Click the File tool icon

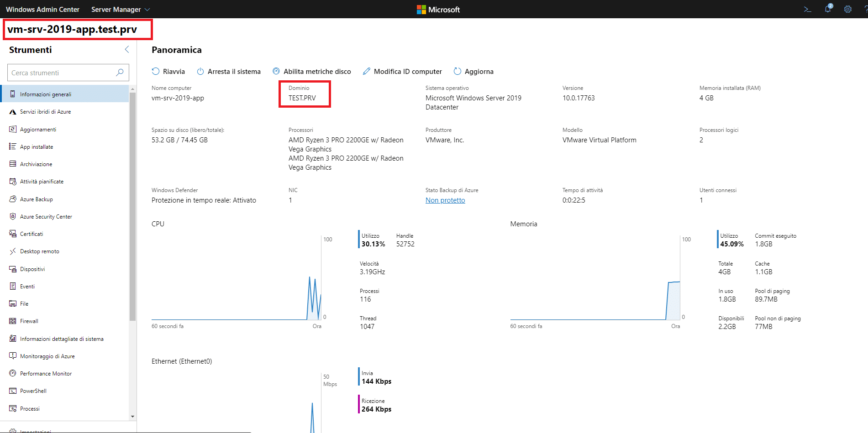tap(13, 303)
